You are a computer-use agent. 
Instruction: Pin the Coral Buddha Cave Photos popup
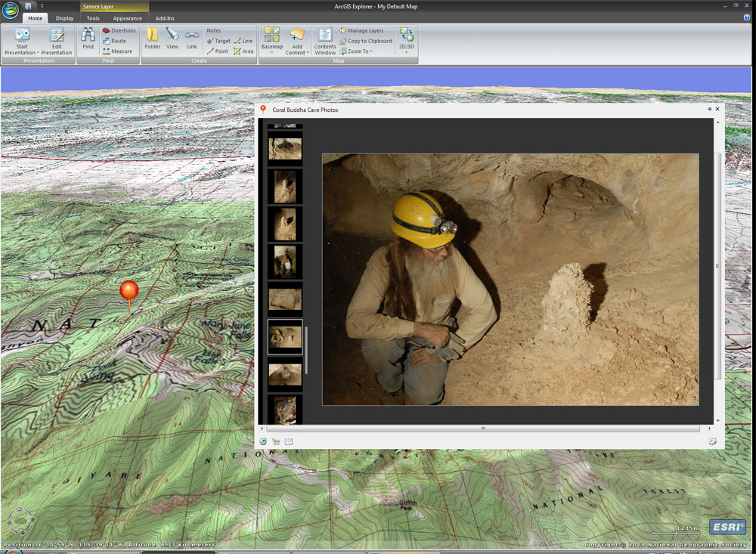tap(709, 109)
